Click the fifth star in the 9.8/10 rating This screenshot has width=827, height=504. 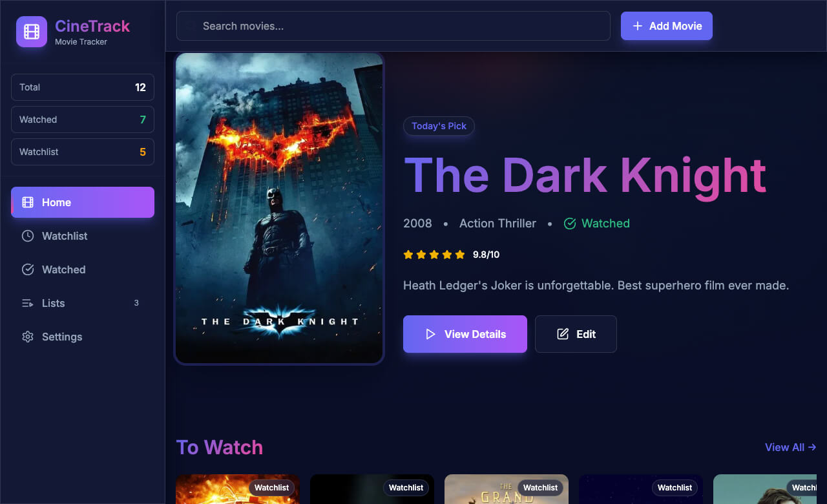460,255
